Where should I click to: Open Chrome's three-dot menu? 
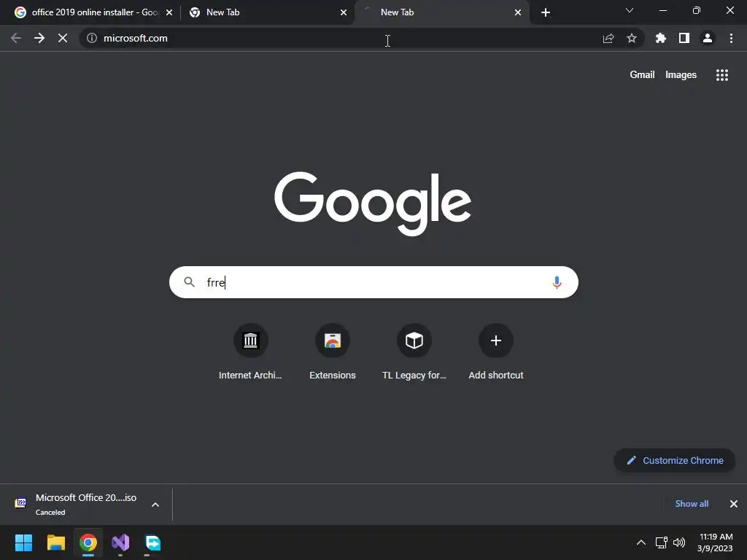coord(731,38)
